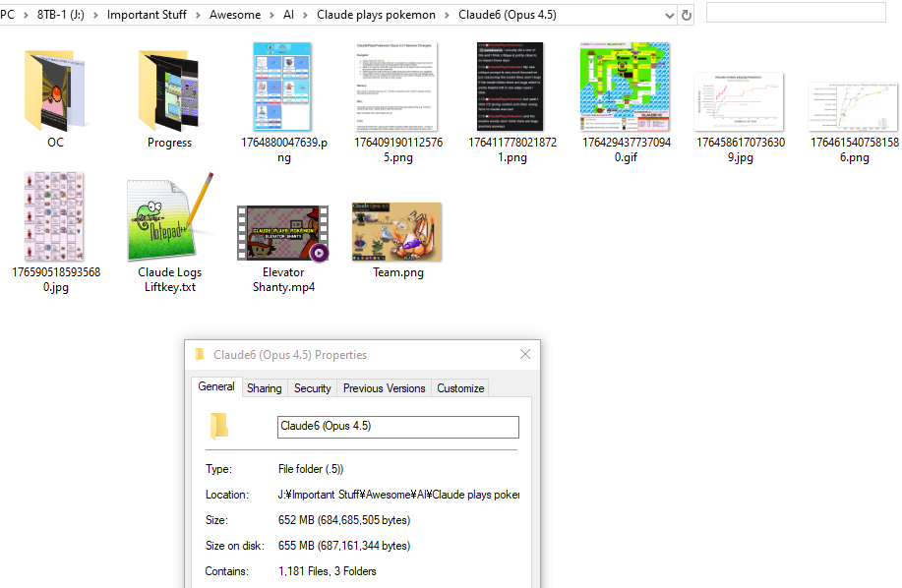Select the Team.png image

(x=397, y=232)
